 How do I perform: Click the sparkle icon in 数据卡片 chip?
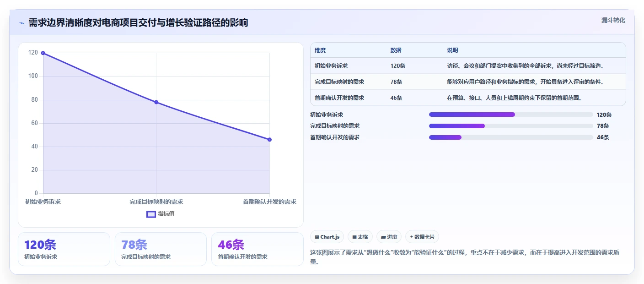point(412,237)
